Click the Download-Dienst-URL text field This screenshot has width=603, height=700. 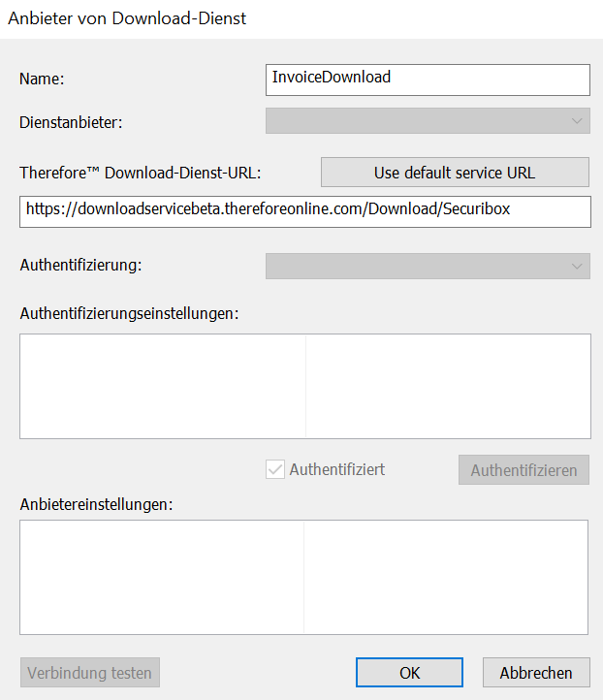coord(304,211)
